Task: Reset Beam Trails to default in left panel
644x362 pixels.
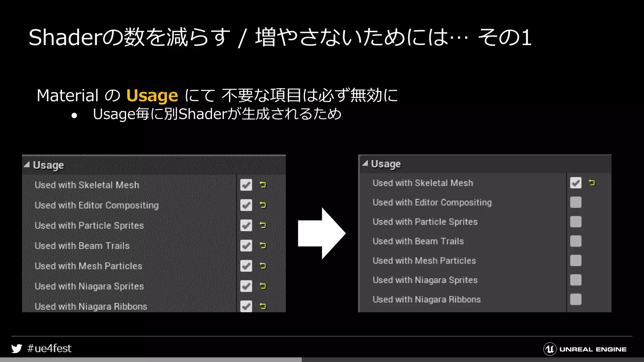Action: [263, 245]
